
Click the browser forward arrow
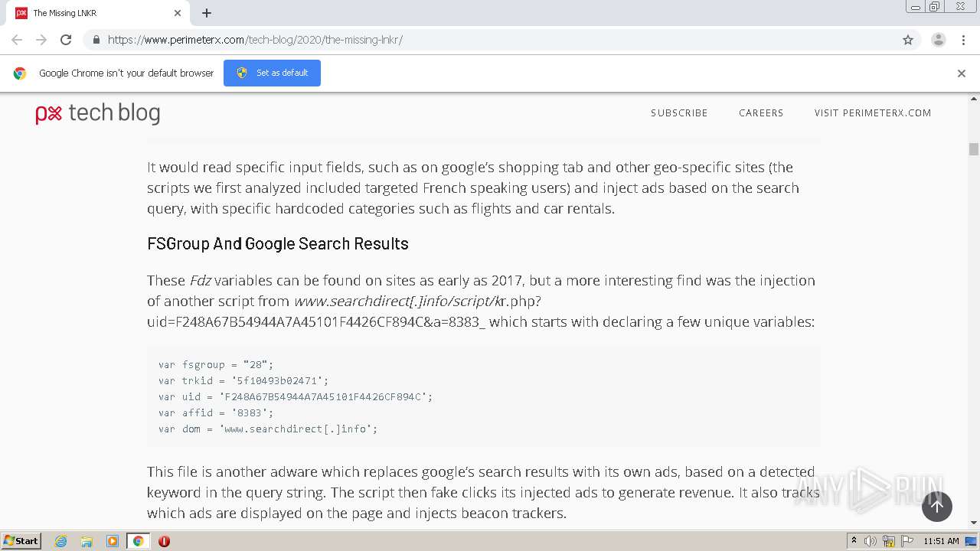pos(41,40)
